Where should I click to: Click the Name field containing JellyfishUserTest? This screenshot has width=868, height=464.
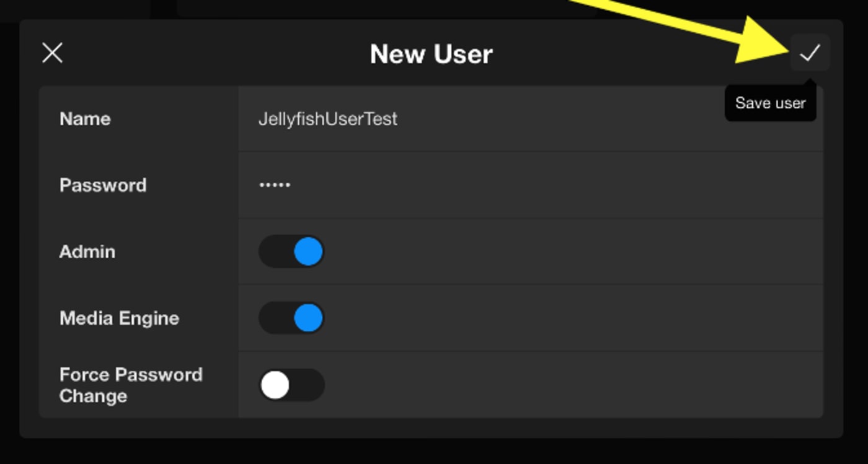tap(531, 119)
